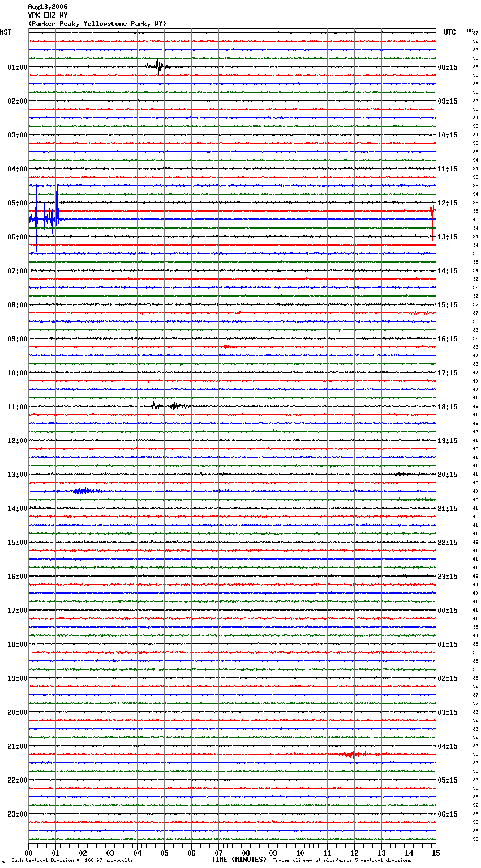Click the 08:15 UTC time label
Viewport: 481px width, 868px height.
[448, 67]
